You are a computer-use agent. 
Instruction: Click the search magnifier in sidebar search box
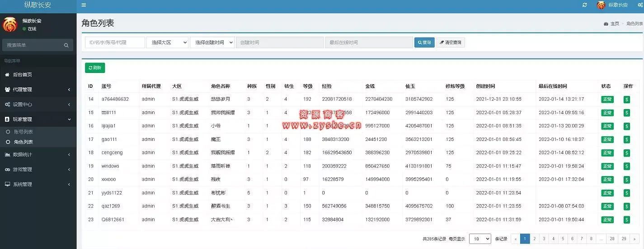click(66, 45)
